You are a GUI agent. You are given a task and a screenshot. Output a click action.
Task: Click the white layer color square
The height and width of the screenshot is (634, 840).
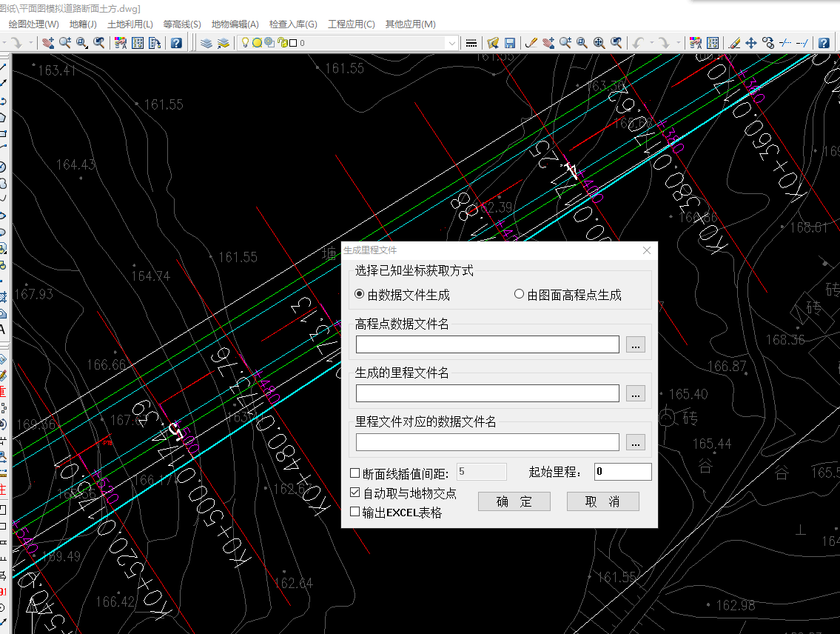[x=293, y=43]
